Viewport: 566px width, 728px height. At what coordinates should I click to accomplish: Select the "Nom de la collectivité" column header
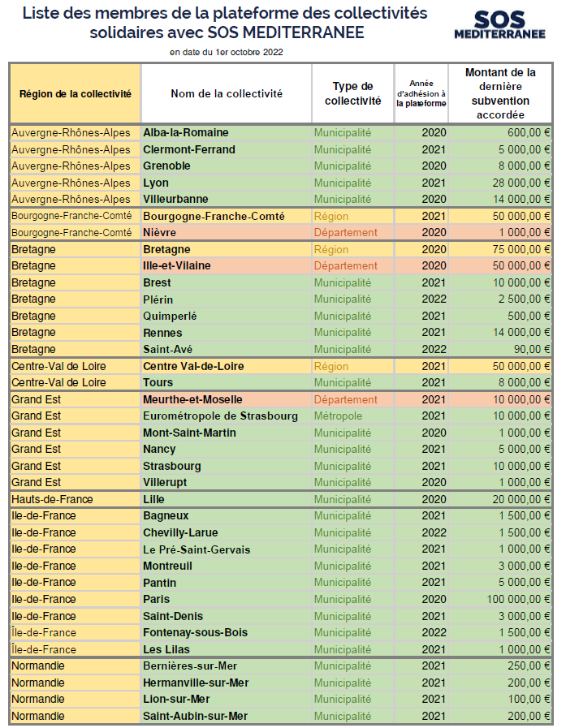click(227, 93)
